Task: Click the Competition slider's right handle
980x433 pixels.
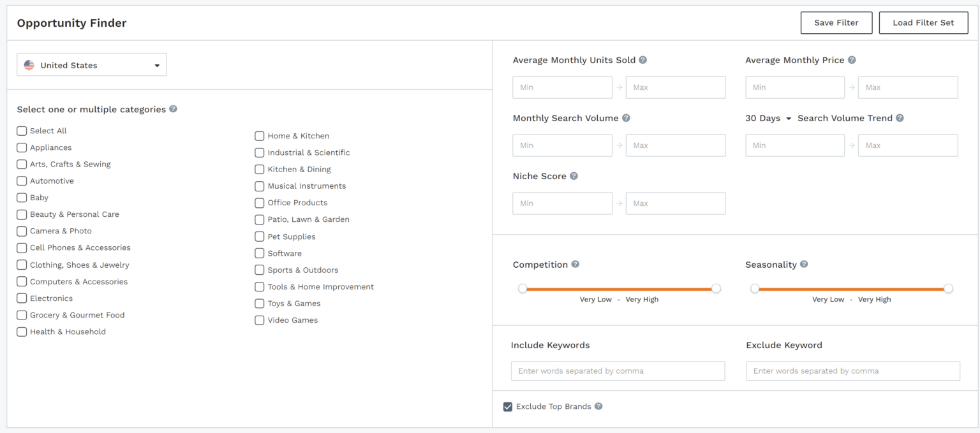Action: point(716,289)
